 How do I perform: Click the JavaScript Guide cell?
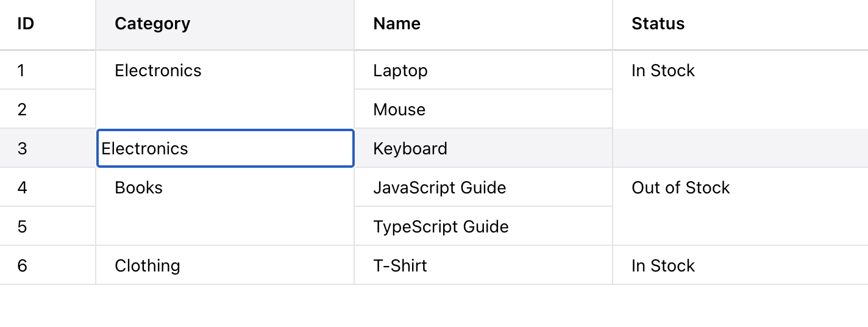(x=439, y=188)
